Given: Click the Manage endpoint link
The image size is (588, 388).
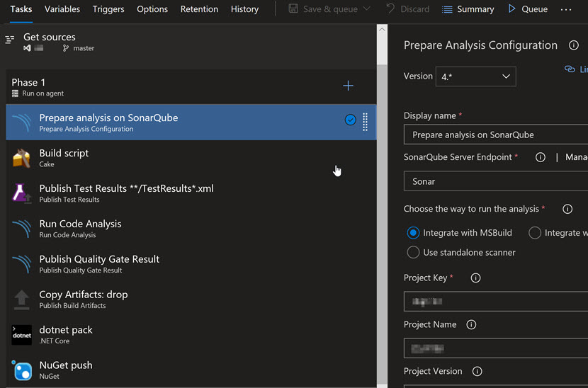Looking at the screenshot, I should (577, 157).
